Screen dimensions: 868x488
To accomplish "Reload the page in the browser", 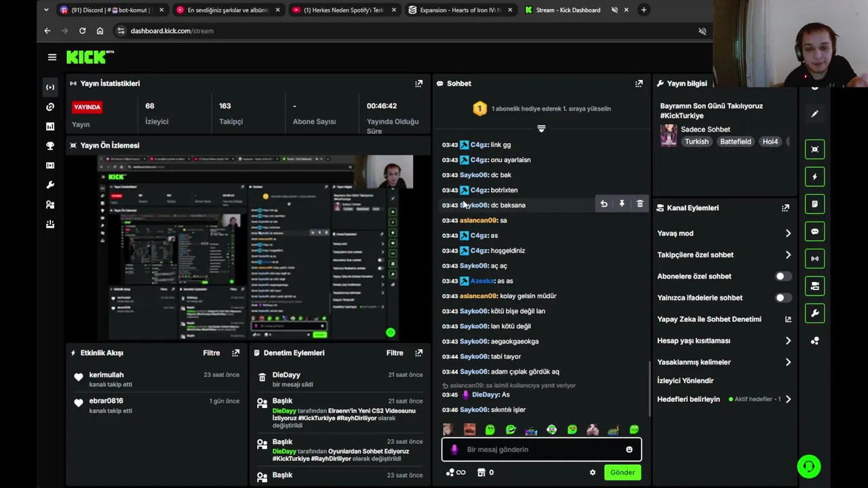I will 82,30.
